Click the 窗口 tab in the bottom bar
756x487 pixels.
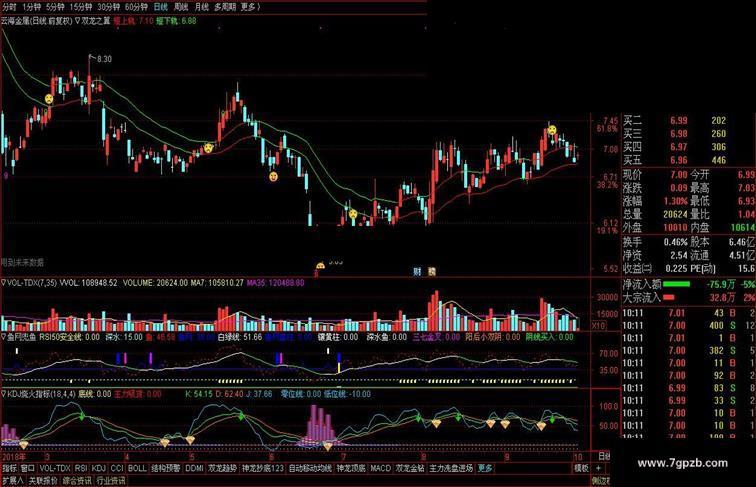pyautogui.click(x=27, y=468)
